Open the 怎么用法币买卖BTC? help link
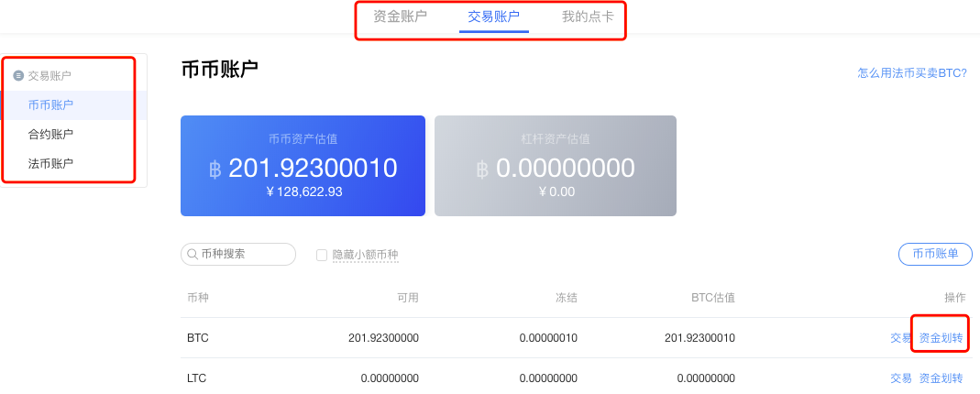Viewport: 980px width, 394px height. tap(912, 72)
